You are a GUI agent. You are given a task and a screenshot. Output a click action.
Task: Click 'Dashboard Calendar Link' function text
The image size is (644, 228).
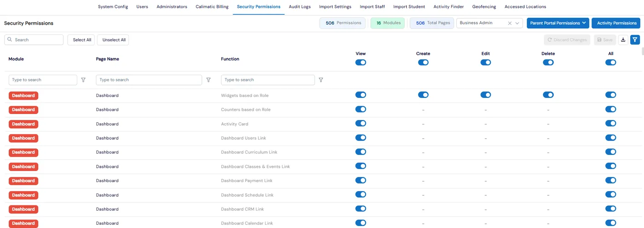[247, 223]
